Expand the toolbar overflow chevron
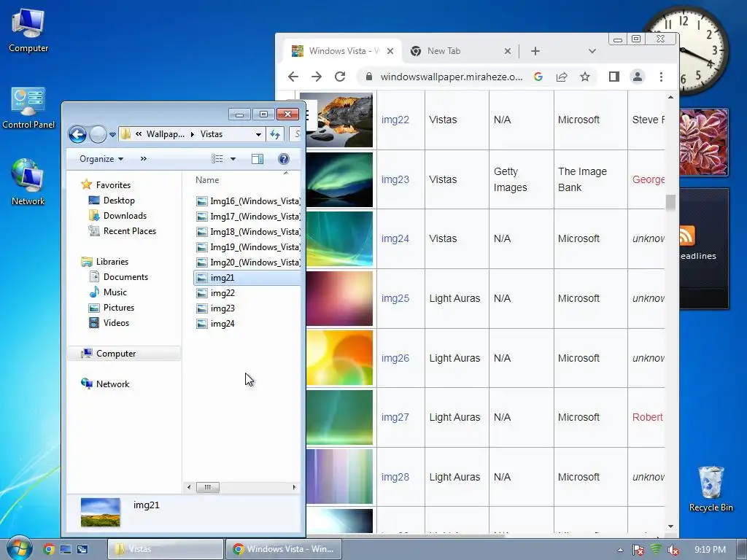This screenshot has height=560, width=747. pyautogui.click(x=144, y=159)
